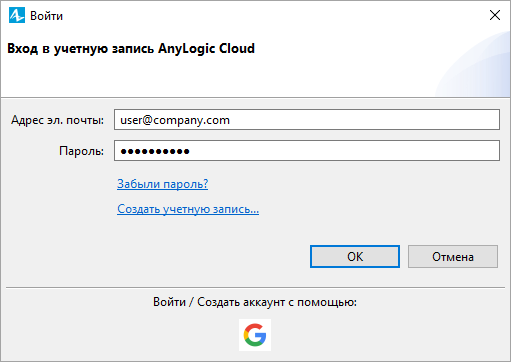Click the Войти title bar text

point(46,16)
